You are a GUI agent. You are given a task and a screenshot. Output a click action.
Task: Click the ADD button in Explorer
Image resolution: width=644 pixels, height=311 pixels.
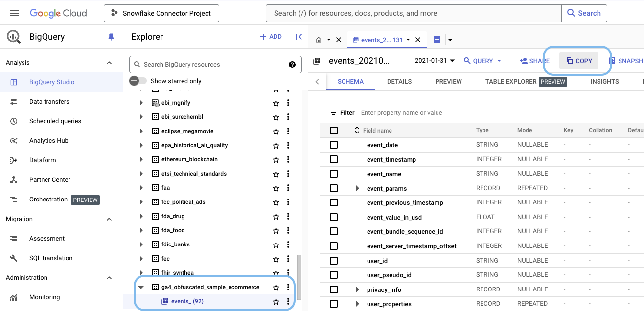271,37
